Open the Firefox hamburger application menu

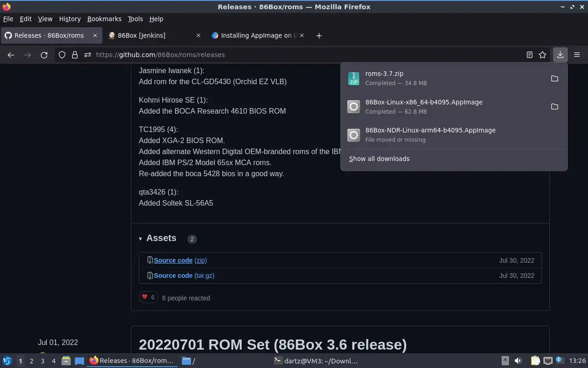click(x=577, y=55)
